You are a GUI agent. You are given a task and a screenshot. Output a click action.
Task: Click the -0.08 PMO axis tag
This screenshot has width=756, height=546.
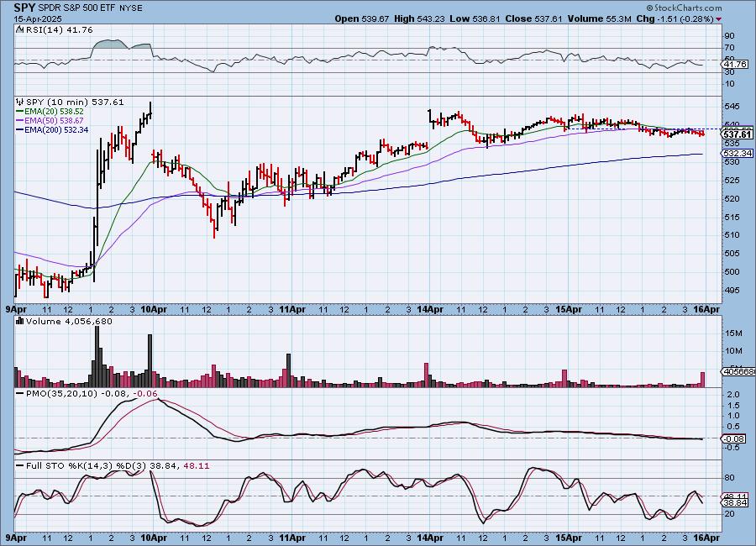[x=734, y=438]
